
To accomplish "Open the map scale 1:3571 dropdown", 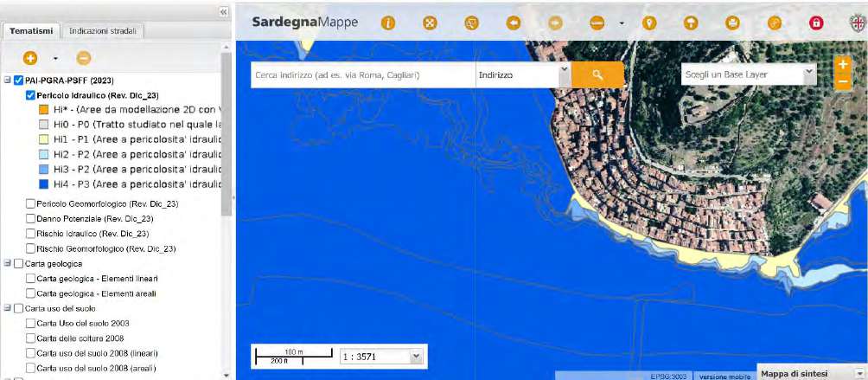I will [x=416, y=356].
